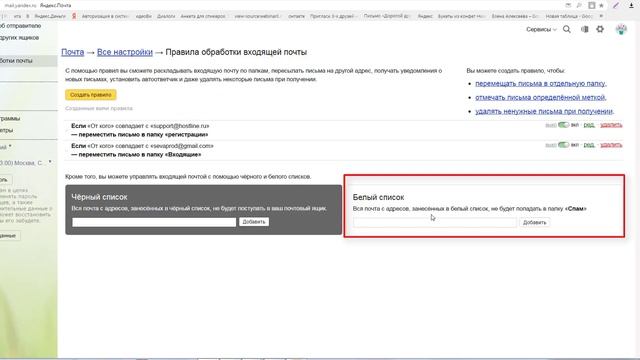Click Добавить in the Чёрный список box
This screenshot has height=360, width=640.
[254, 222]
